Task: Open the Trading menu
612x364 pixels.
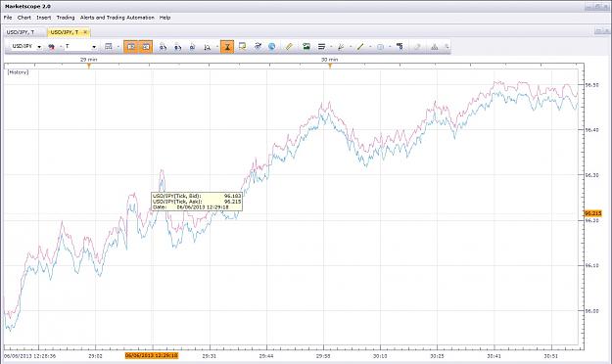Action: [x=66, y=18]
